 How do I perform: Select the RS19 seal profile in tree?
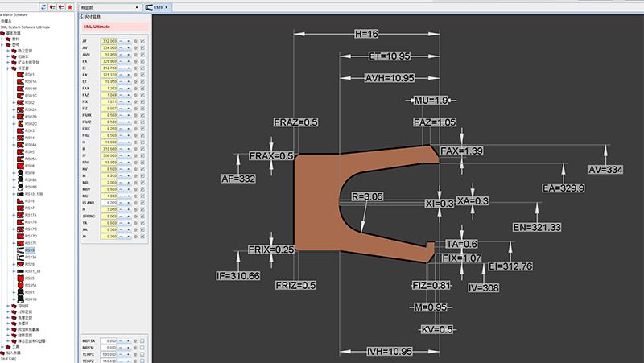tap(30, 250)
